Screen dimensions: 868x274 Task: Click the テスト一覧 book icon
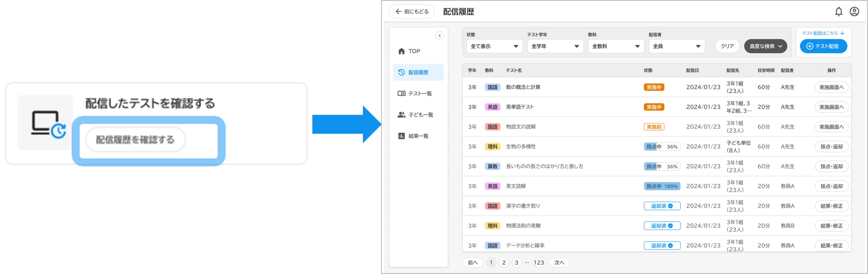point(401,94)
